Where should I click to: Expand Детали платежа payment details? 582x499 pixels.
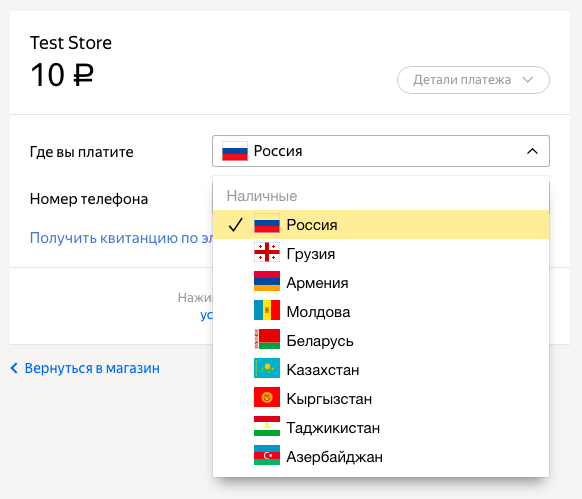click(473, 80)
